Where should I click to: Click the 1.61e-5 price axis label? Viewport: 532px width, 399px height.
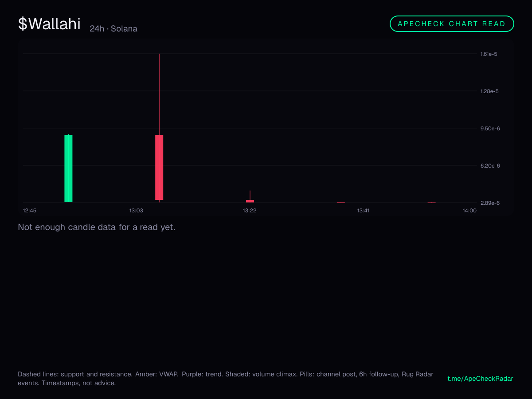[x=489, y=54]
